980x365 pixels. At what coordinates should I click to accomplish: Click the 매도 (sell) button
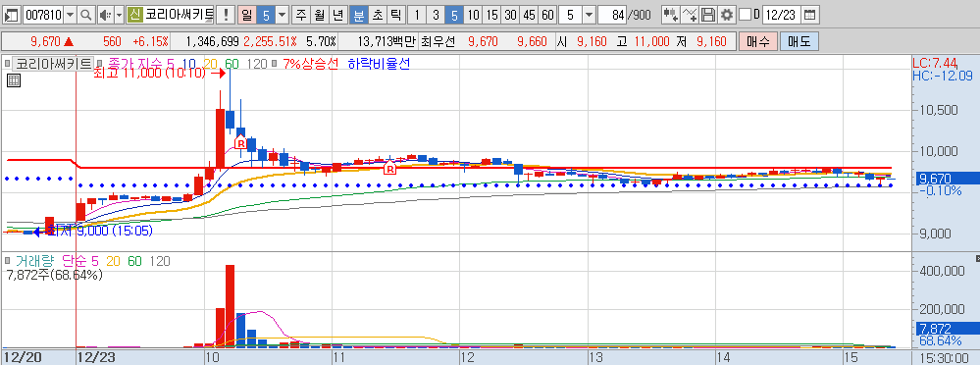799,42
